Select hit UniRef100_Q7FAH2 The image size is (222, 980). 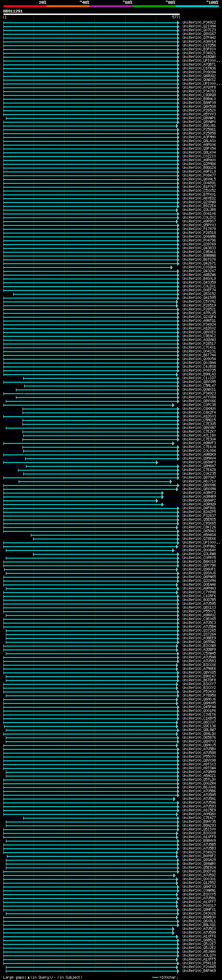pyautogui.click(x=199, y=38)
